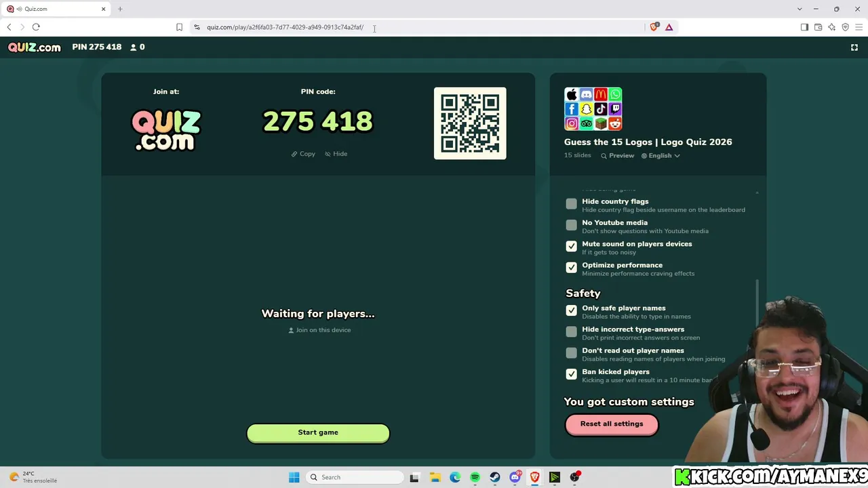The height and width of the screenshot is (488, 868).
Task: Click the player count icon
Action: click(x=134, y=47)
